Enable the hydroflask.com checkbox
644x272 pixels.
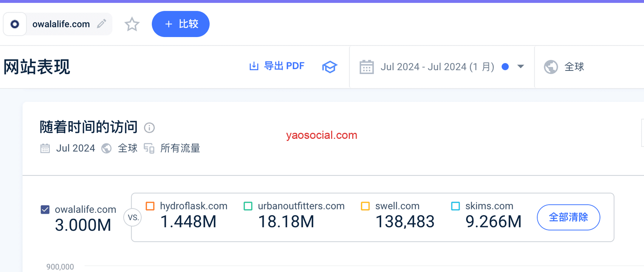pos(150,206)
